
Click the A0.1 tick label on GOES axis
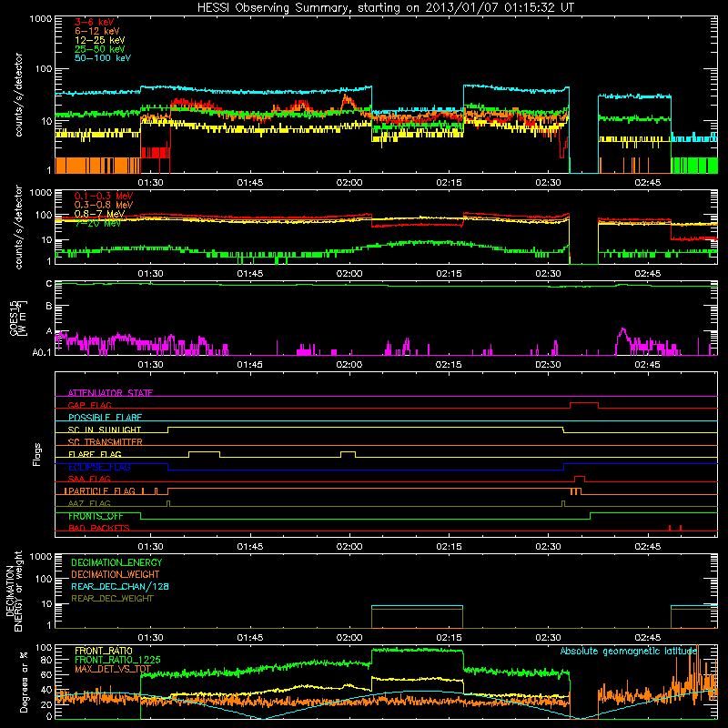(x=42, y=353)
